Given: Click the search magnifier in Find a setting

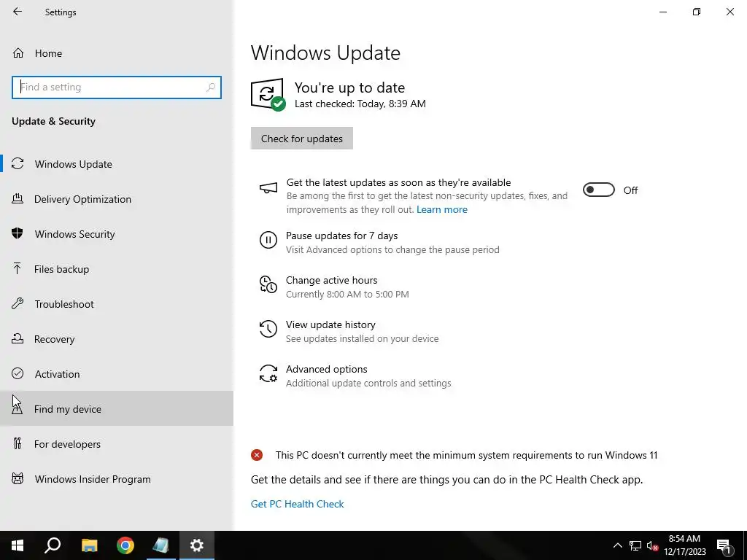Looking at the screenshot, I should coord(211,87).
